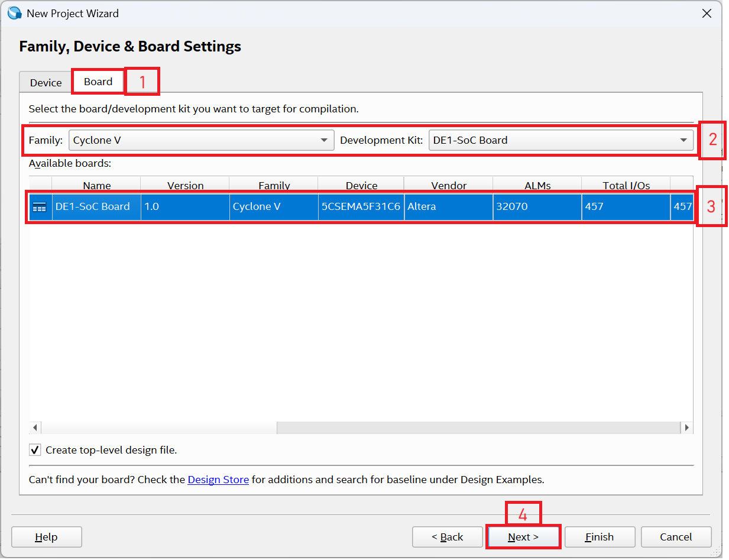Click the ALMs column header
Screen dimensions: 729x560
click(x=537, y=185)
